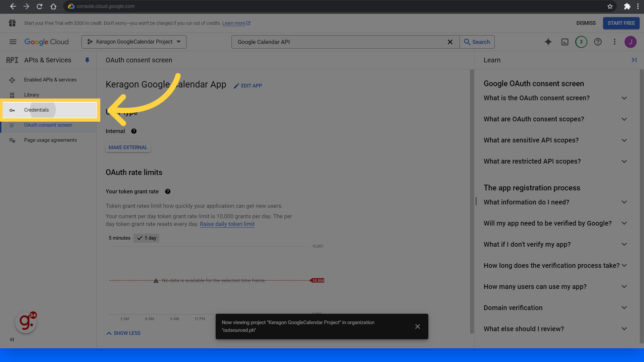The width and height of the screenshot is (644, 362).
Task: Bookmark this page with star icon
Action: [x=610, y=6]
